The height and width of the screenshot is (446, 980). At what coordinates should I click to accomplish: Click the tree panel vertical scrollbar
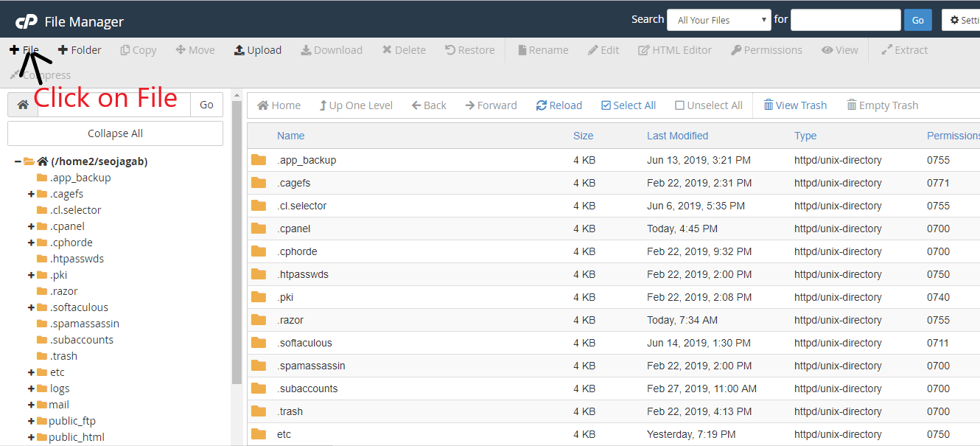point(237,243)
